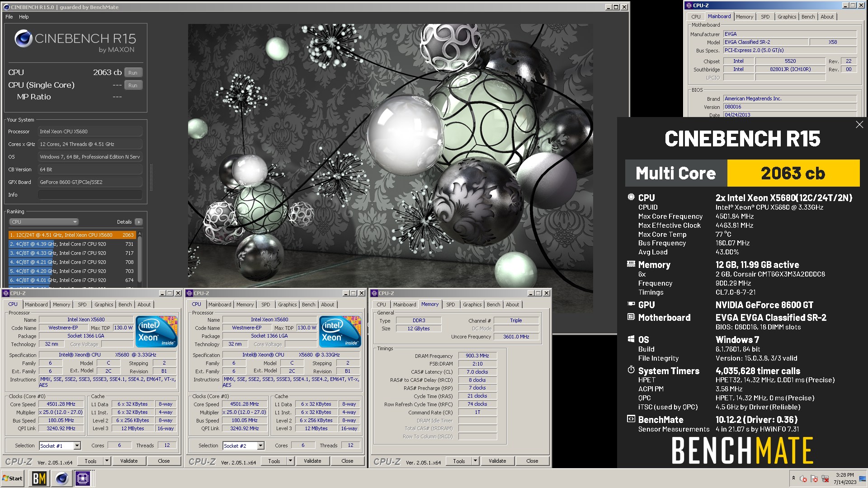Click the Socket #1 CPU-Z title bar icon

click(6, 293)
